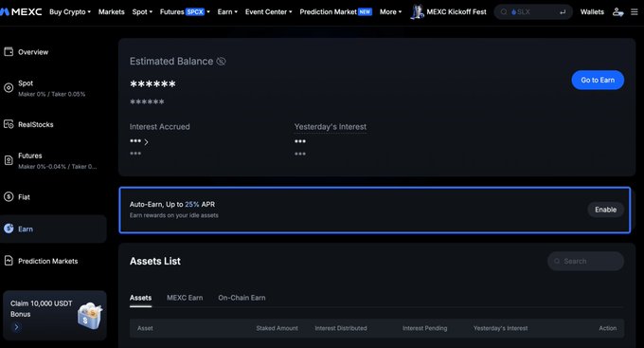Screen dimensions: 644x348
Task: Open the hamburger menu icon
Action: point(635,12)
